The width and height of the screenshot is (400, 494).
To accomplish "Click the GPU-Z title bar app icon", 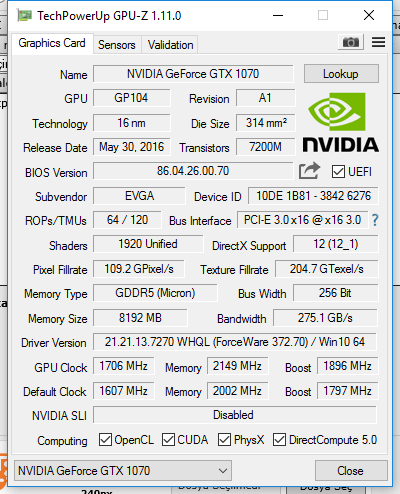I will (25, 15).
